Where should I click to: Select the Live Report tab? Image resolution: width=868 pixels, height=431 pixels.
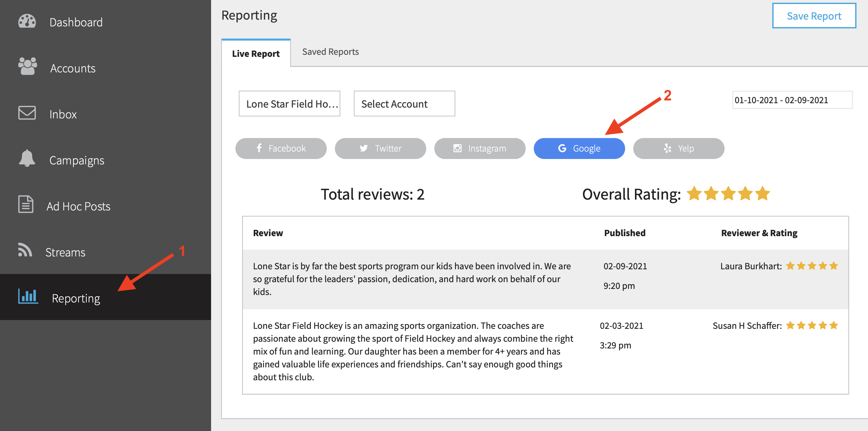[256, 54]
